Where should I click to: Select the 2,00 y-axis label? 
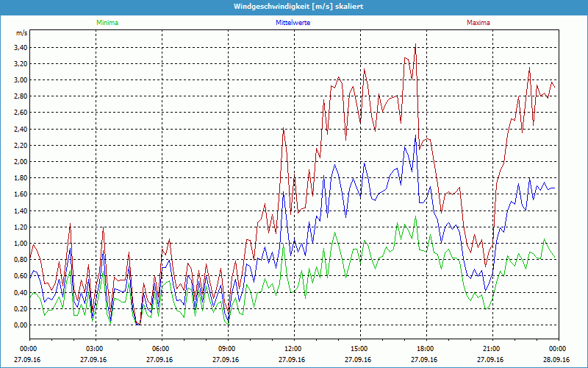tap(20, 162)
